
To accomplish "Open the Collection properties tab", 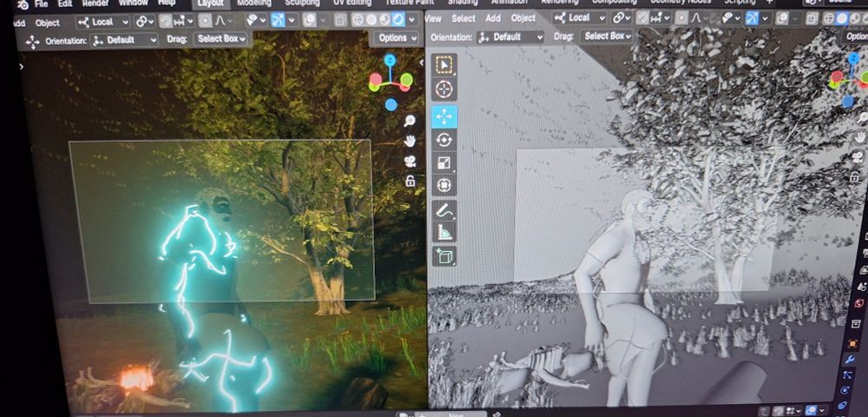I will (857, 323).
